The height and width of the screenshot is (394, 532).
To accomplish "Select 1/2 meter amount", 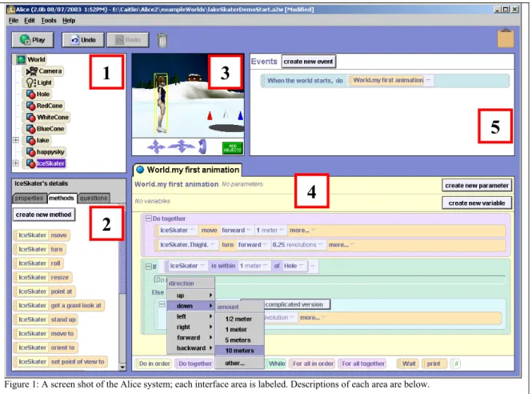I will click(x=239, y=319).
